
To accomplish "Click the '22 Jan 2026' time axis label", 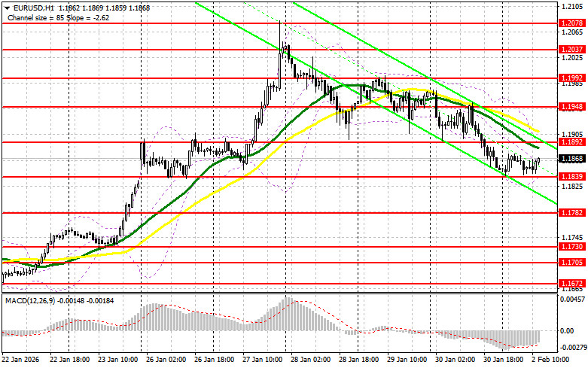I will coord(20,360).
